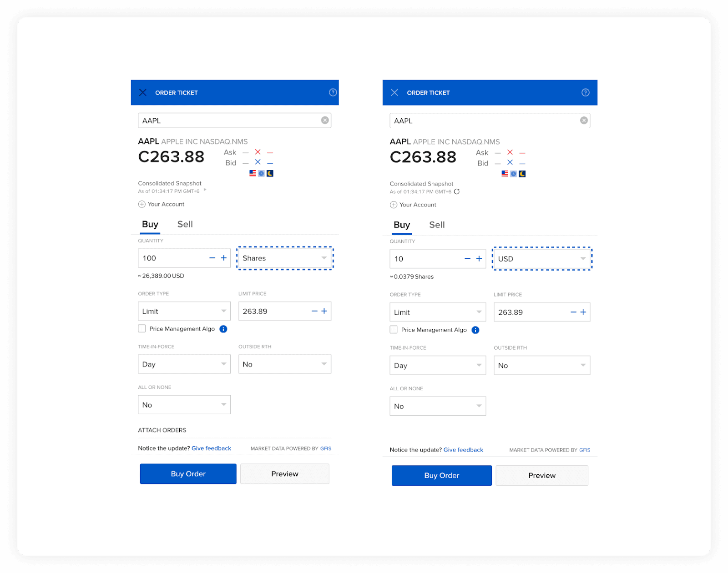
Task: Open Order Type Limit dropdown, left ticket
Action: point(184,311)
